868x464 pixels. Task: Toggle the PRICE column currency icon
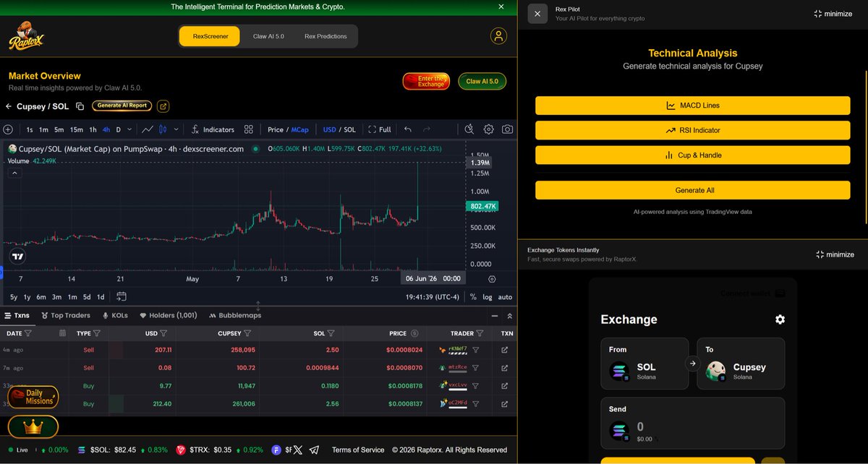click(414, 333)
